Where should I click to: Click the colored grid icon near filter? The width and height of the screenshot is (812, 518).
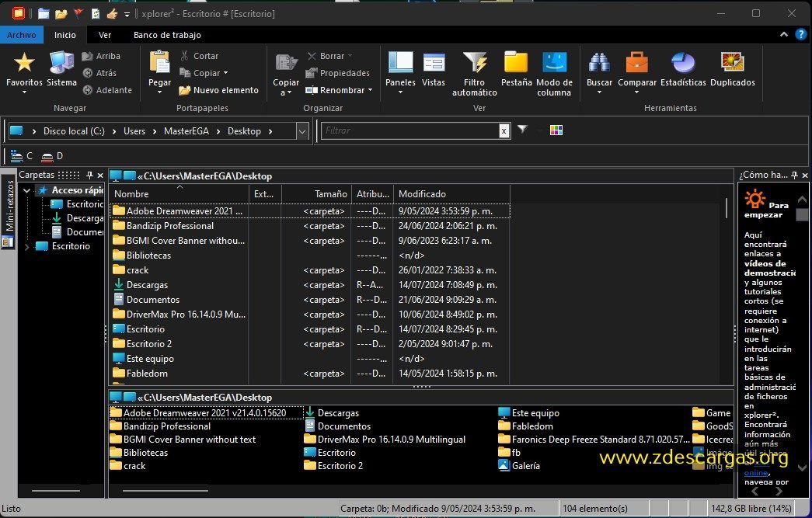click(556, 130)
